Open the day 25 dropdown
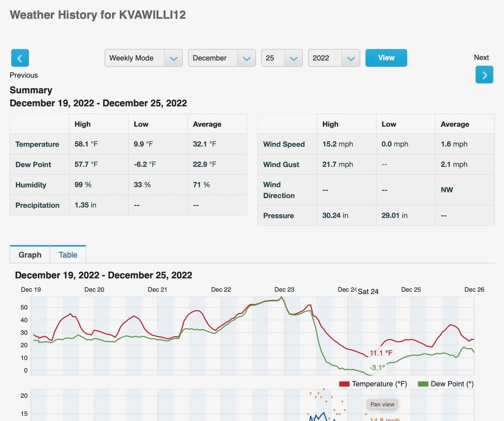This screenshot has height=421, width=504. pos(282,58)
